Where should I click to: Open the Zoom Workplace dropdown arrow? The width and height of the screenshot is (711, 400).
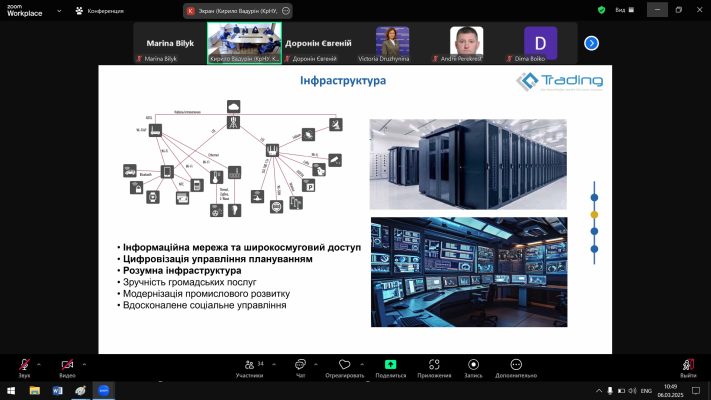59,11
